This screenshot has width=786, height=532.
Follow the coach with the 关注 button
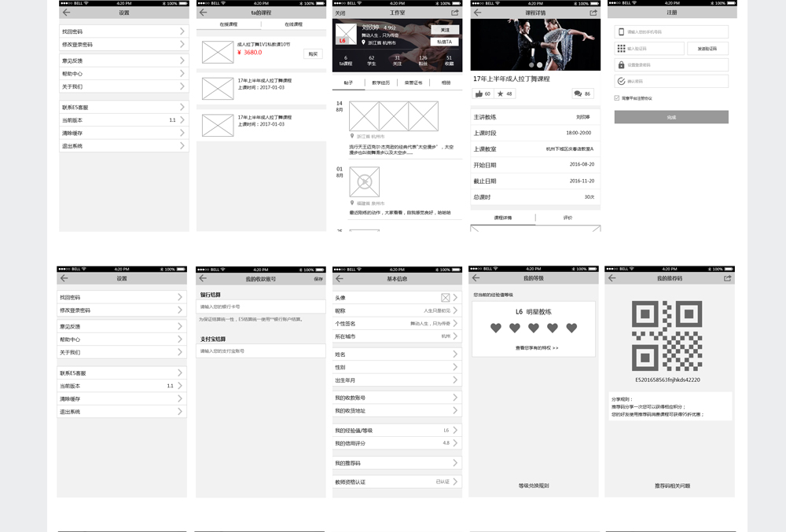[x=445, y=30]
